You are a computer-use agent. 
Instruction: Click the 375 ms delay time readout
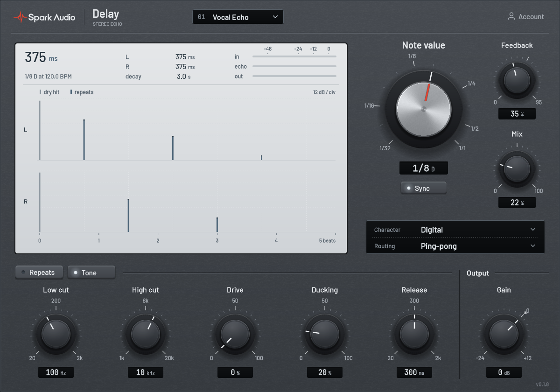[41, 57]
